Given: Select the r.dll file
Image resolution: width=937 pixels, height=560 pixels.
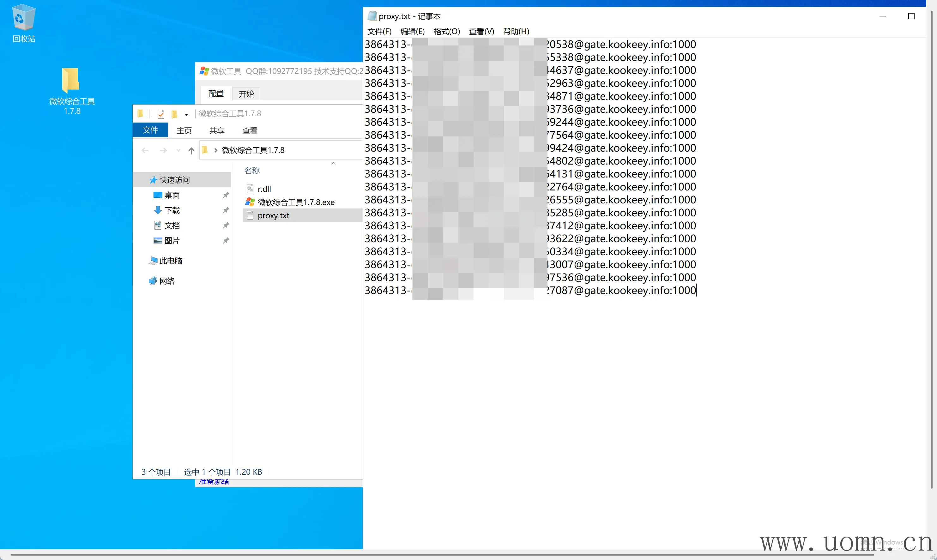Looking at the screenshot, I should [264, 189].
